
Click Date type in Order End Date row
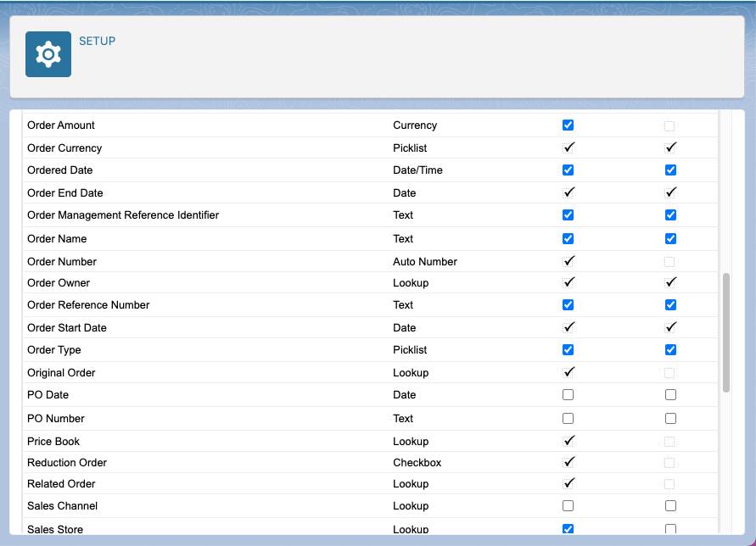[405, 192]
